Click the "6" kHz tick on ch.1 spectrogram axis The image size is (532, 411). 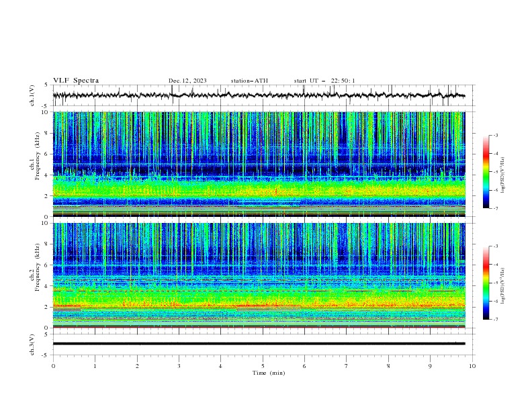pyautogui.click(x=48, y=154)
